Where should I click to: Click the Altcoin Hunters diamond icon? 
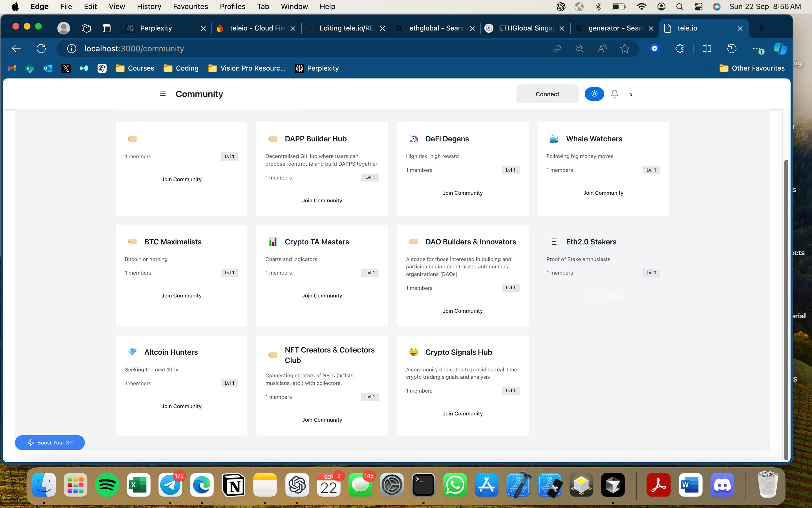(x=132, y=352)
